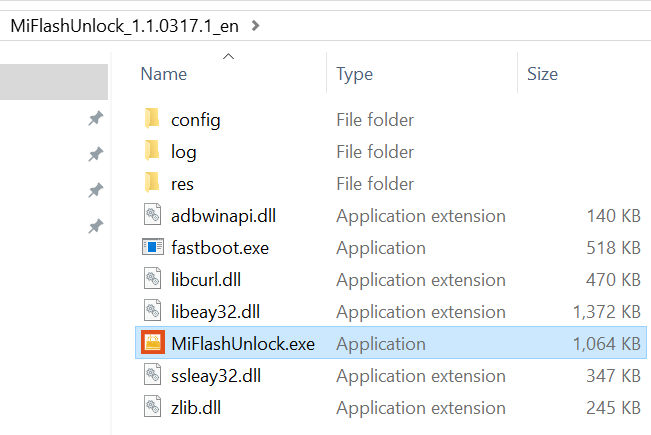Click the res folder icon
This screenshot has width=651, height=435.
[x=152, y=184]
